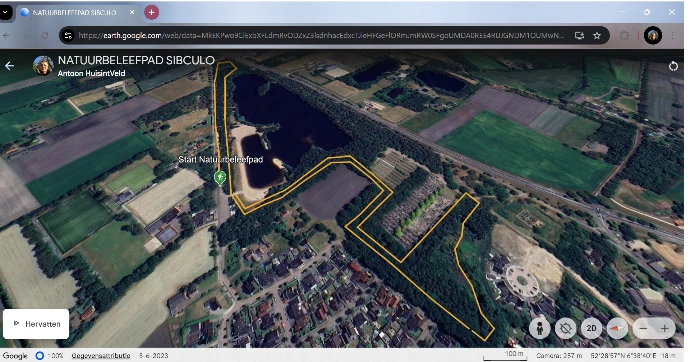Switch the map to 2D view

point(591,328)
